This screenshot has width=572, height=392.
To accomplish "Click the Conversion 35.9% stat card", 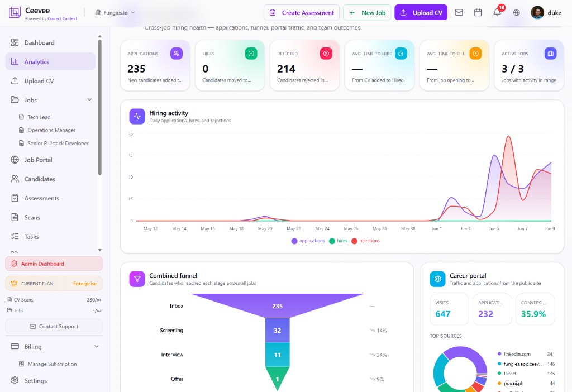I will [535, 309].
